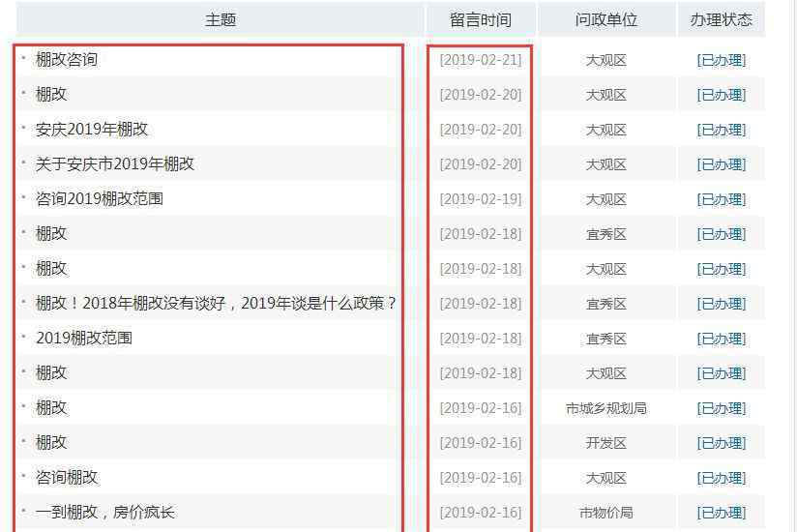Viewport: 797px width, 532px height.
Task: Open the 2019棚改范围 topic in the 宜秀区 row
Action: click(84, 339)
